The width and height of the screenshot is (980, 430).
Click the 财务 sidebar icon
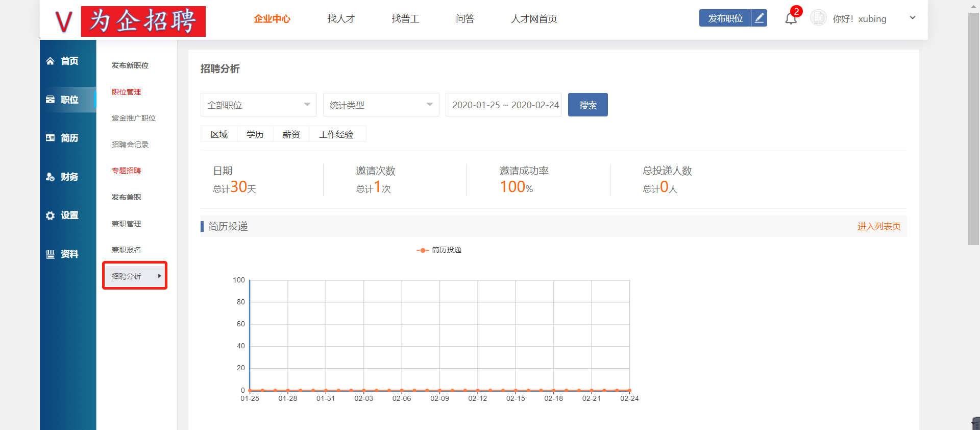50,177
